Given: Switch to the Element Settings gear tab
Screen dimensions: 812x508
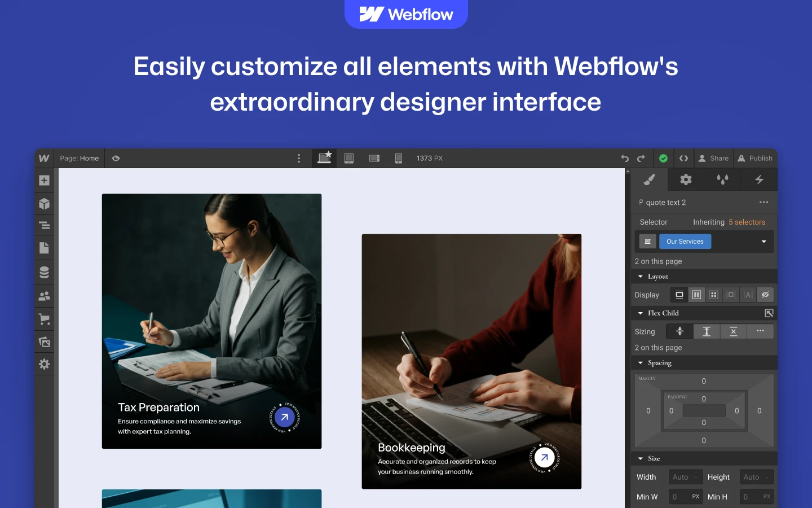Looking at the screenshot, I should coord(686,179).
